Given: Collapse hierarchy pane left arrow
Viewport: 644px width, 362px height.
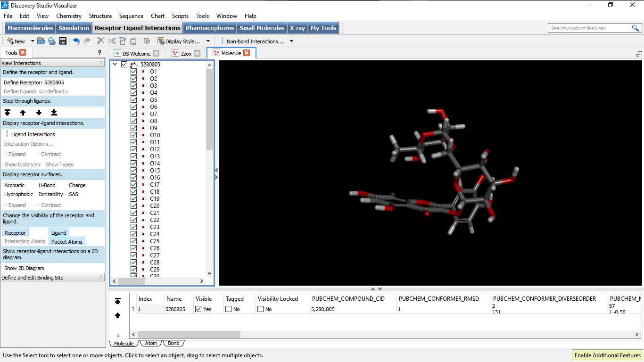Looking at the screenshot, I should pos(216,170).
